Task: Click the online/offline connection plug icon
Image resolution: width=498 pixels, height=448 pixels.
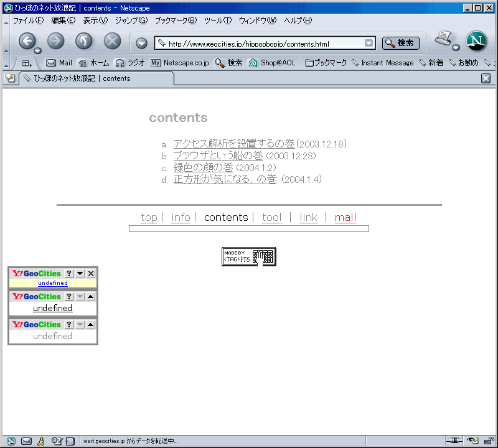Action: pos(454,441)
